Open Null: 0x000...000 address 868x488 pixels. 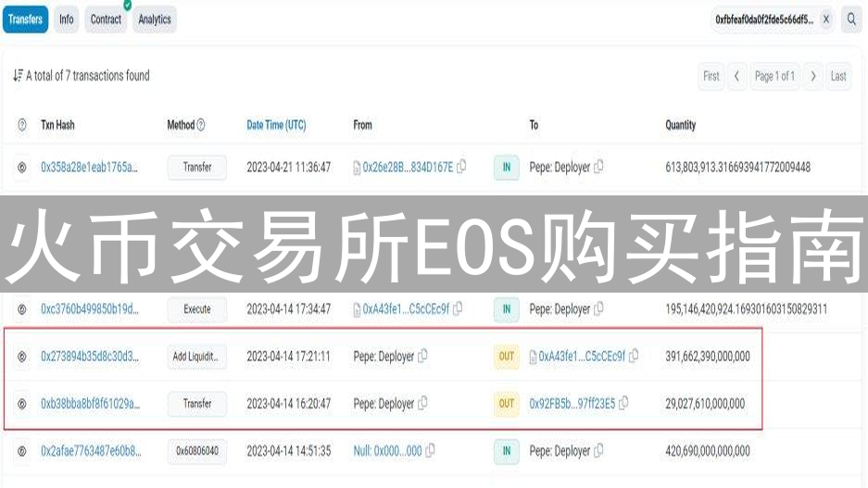(387, 451)
